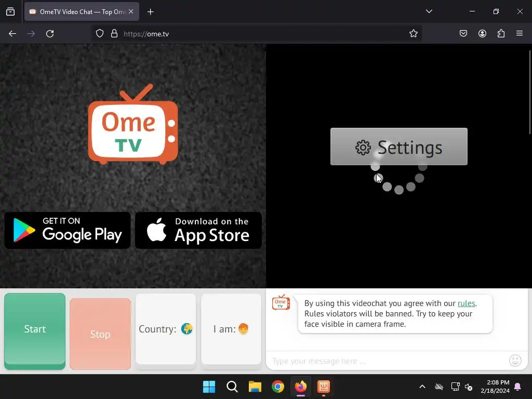Click the page vertical scrollbar

click(530, 92)
